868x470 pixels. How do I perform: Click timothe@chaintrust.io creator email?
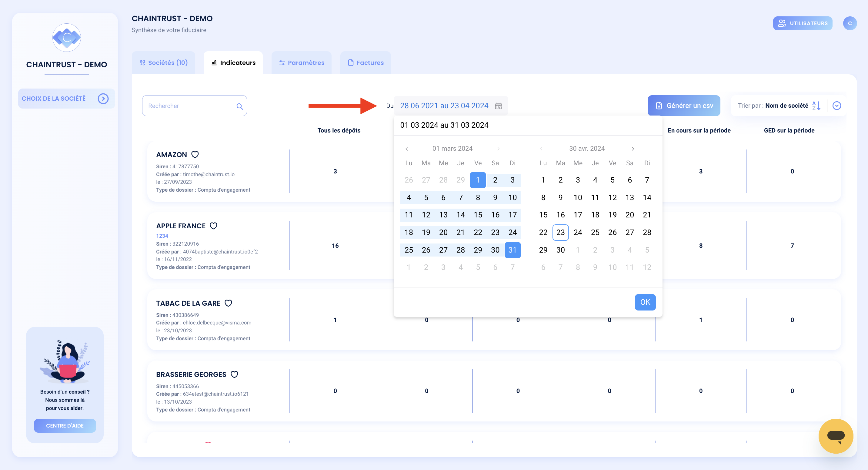(209, 174)
